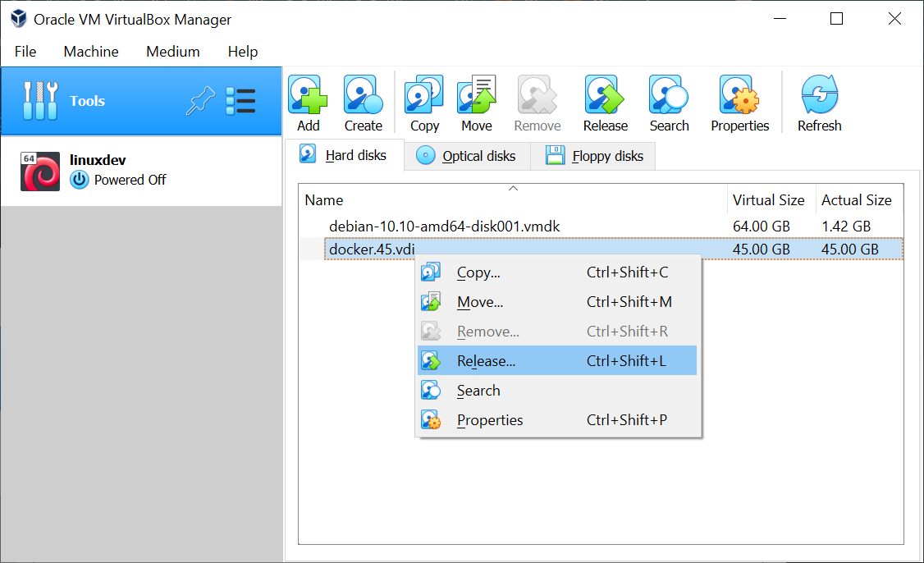Click docker.45.vdi 45.00 GB virtual size

(x=761, y=249)
